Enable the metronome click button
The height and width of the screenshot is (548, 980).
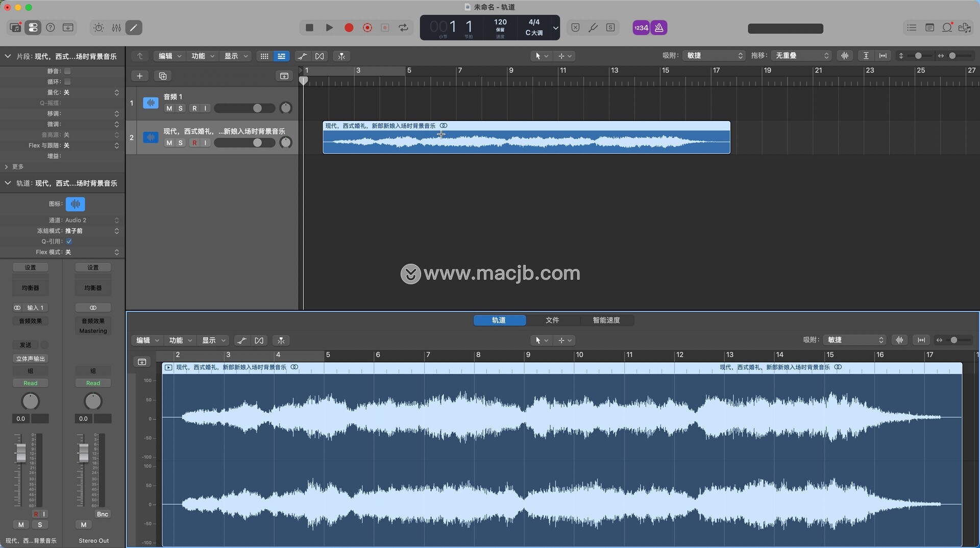point(659,28)
